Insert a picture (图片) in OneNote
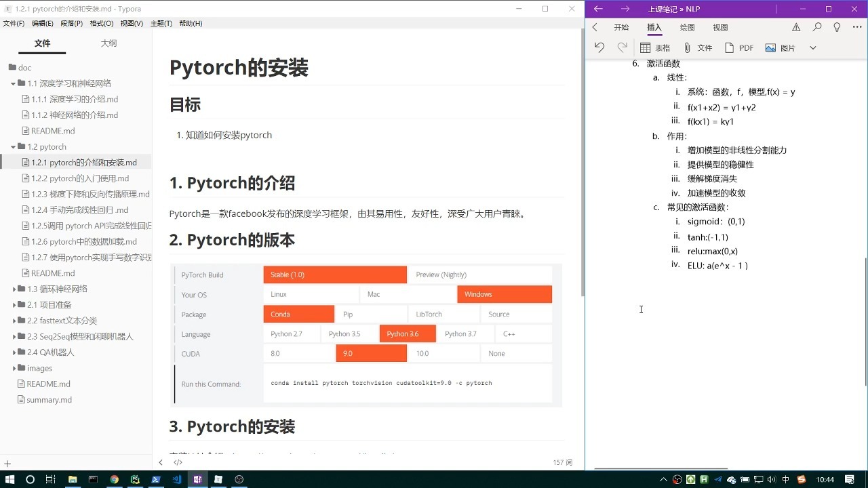Screen dimensions: 868x488 780,48
